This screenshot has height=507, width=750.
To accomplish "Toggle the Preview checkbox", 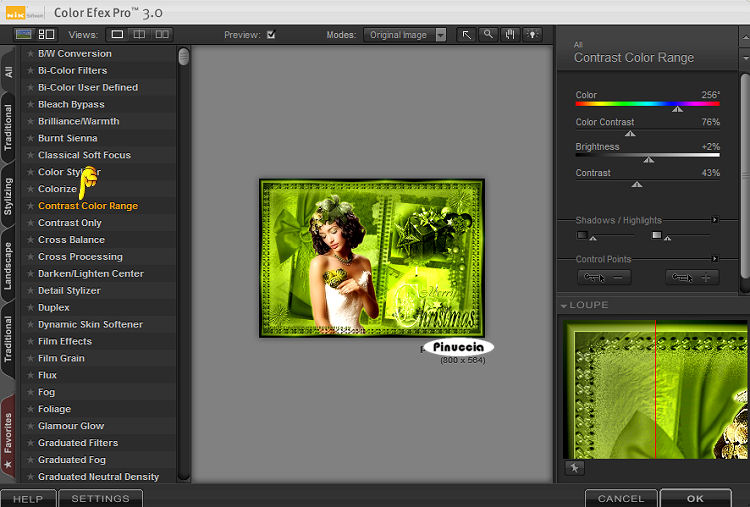I will pyautogui.click(x=270, y=35).
